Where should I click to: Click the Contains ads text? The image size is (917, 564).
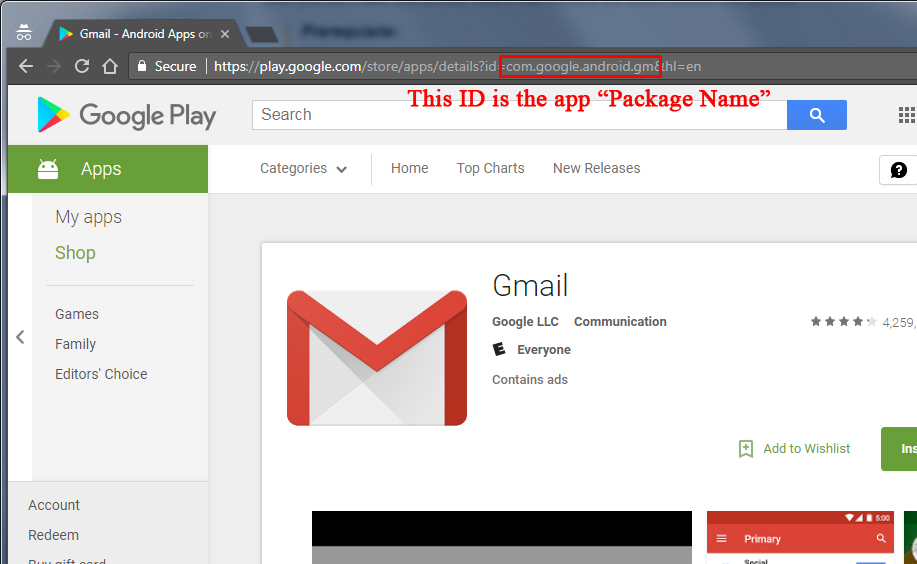(530, 380)
